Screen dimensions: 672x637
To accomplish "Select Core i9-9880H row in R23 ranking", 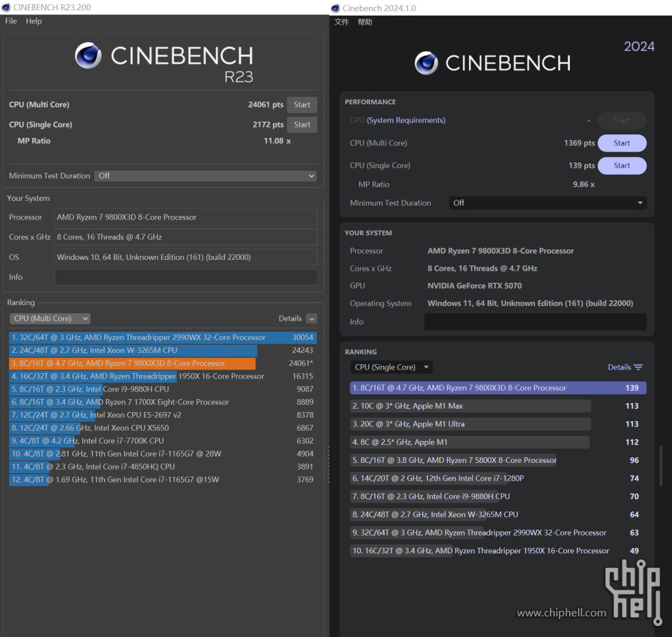I will pyautogui.click(x=163, y=389).
